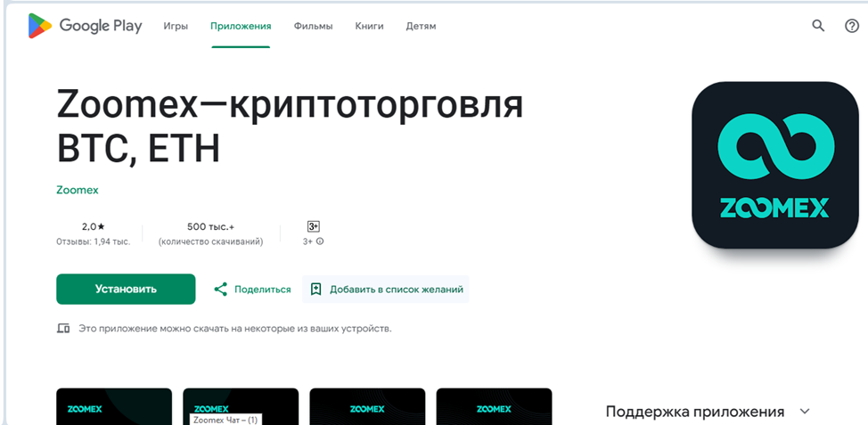
Task: Go to the Книги tab
Action: (x=369, y=26)
